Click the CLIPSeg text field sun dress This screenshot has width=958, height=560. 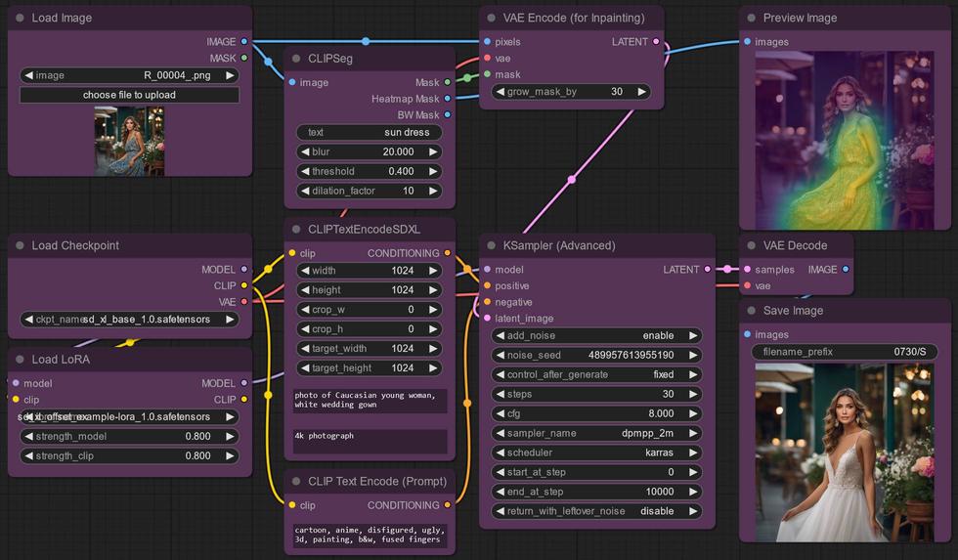pos(370,132)
